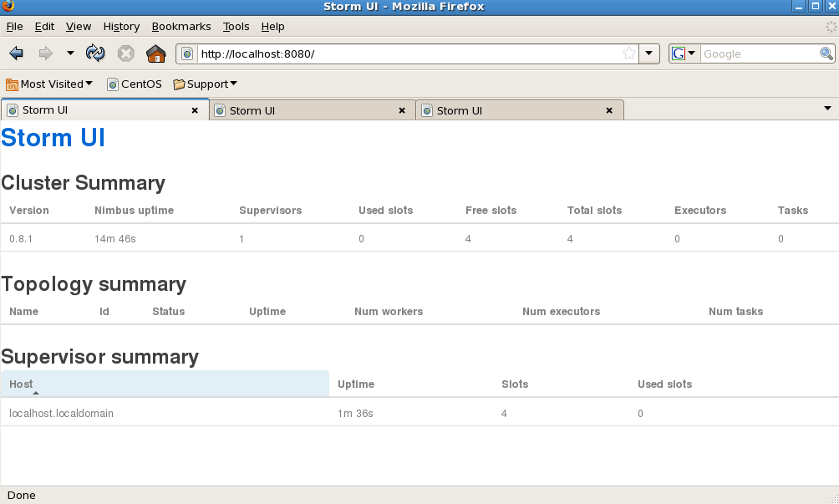Screen dimensions: 839x504
Task: Open the address bar URL history dropdown
Action: point(648,53)
